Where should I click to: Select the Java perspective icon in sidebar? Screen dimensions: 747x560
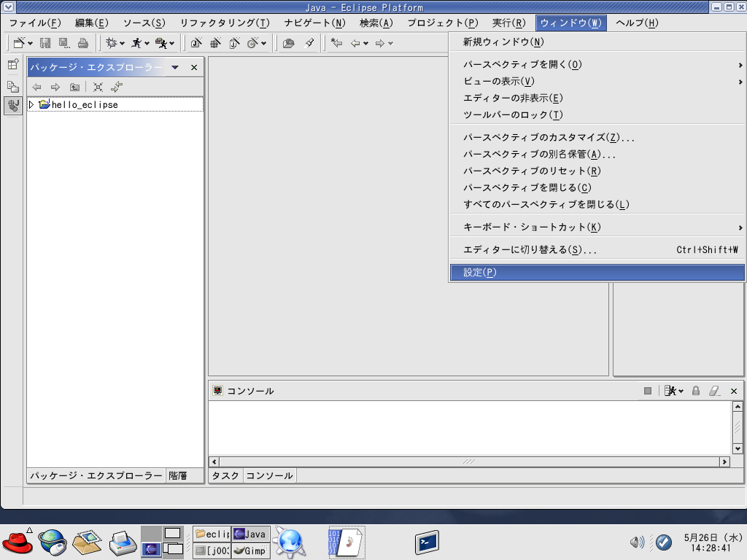(x=13, y=106)
